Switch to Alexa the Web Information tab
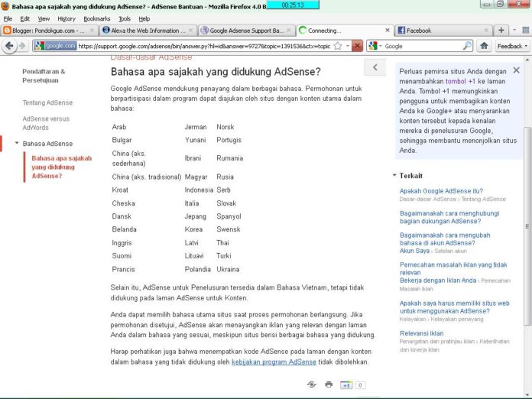The image size is (532, 399). pyautogui.click(x=148, y=31)
